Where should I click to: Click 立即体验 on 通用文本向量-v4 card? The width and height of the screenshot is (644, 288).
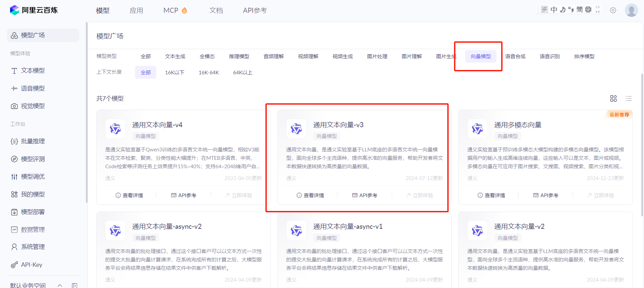[238, 195]
